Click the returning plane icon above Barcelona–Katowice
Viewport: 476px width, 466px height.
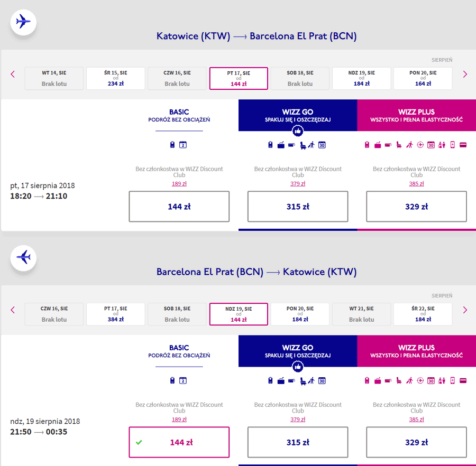tap(23, 258)
